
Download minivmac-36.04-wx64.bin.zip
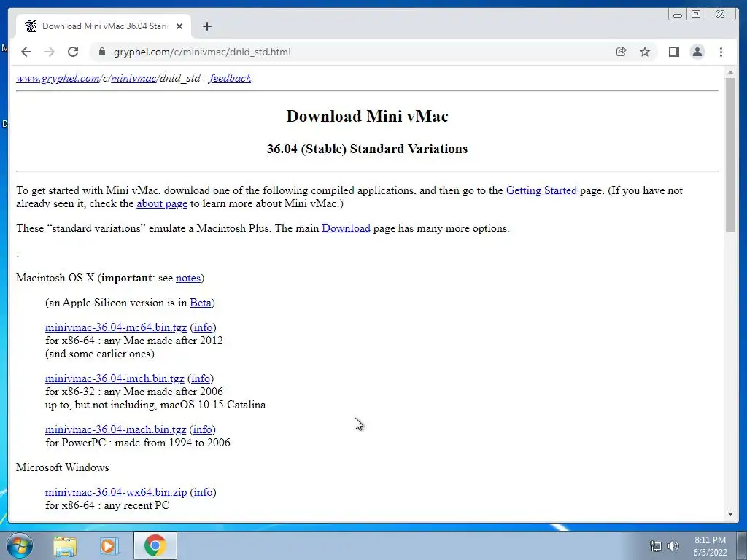click(116, 492)
